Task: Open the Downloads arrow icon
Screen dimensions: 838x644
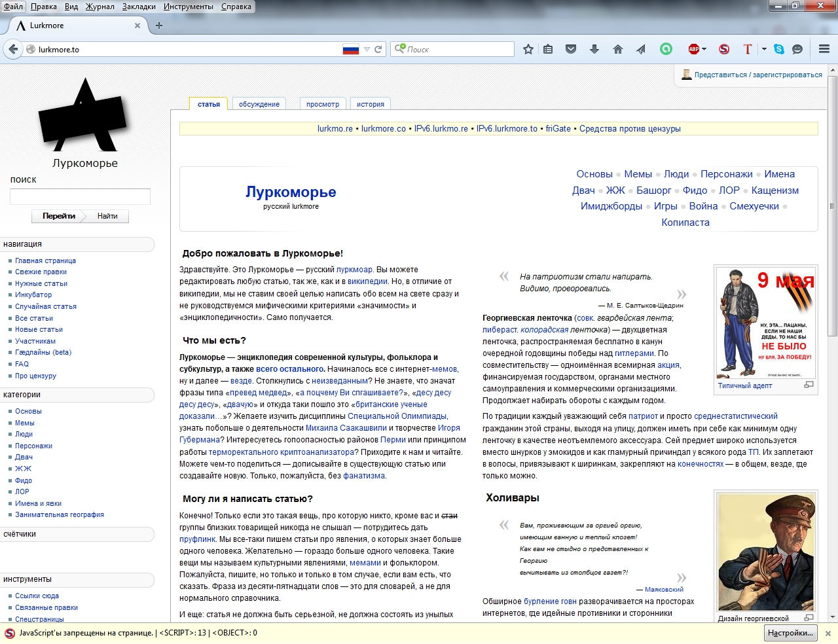Action: click(x=594, y=49)
